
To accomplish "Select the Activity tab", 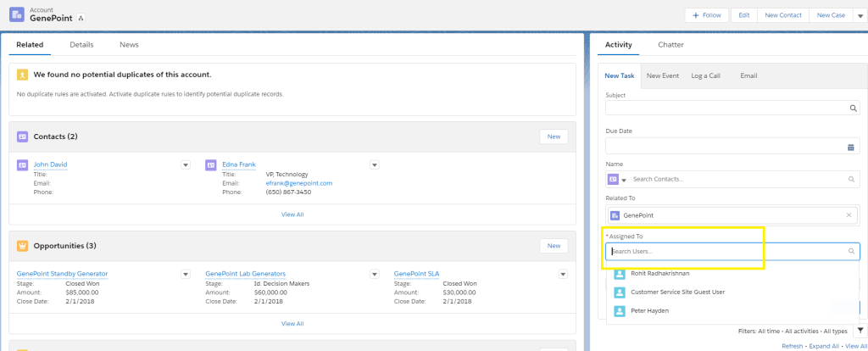I will click(x=618, y=45).
